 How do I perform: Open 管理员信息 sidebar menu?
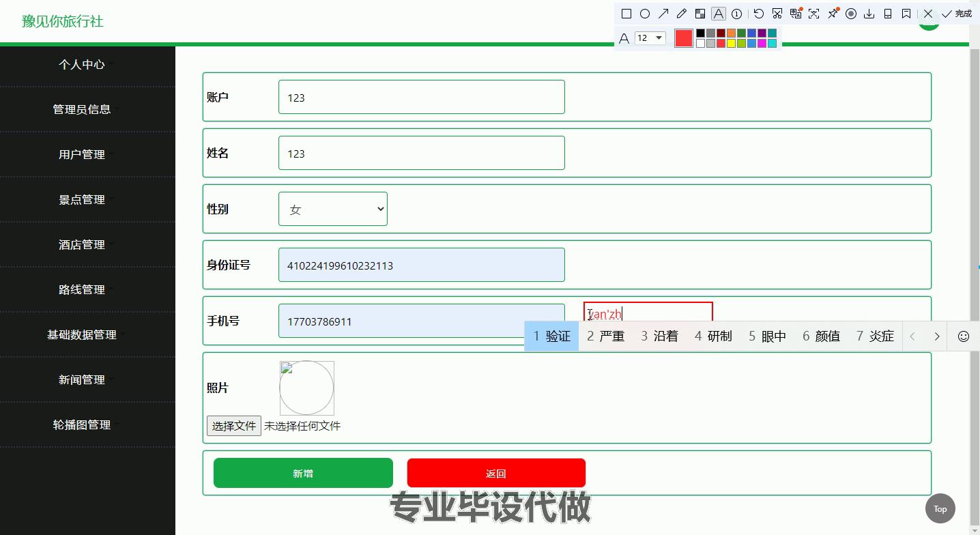click(82, 109)
